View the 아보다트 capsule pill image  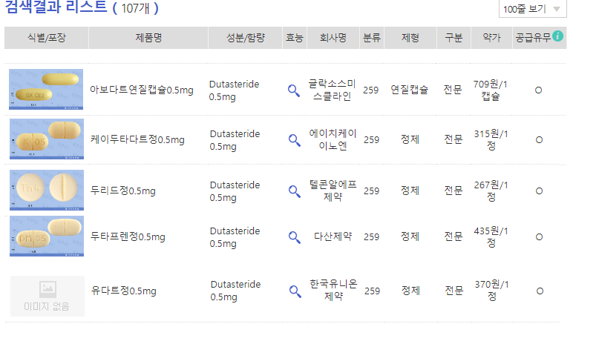point(46,89)
